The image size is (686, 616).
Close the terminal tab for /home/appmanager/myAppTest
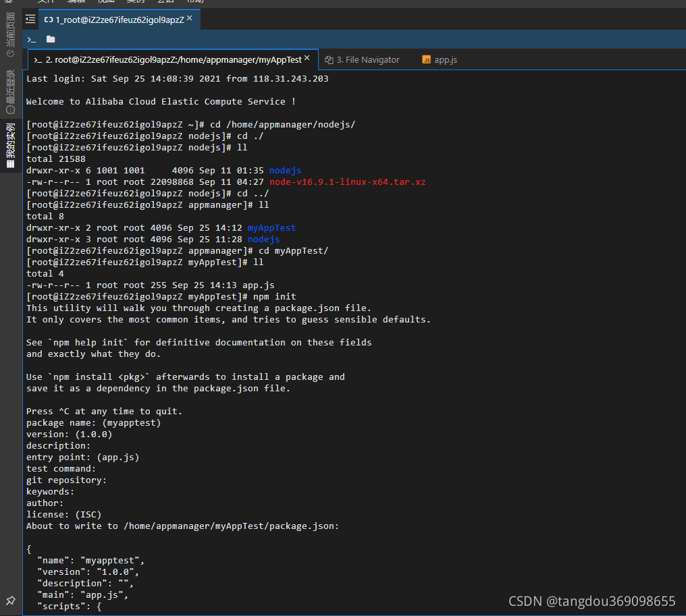[307, 58]
